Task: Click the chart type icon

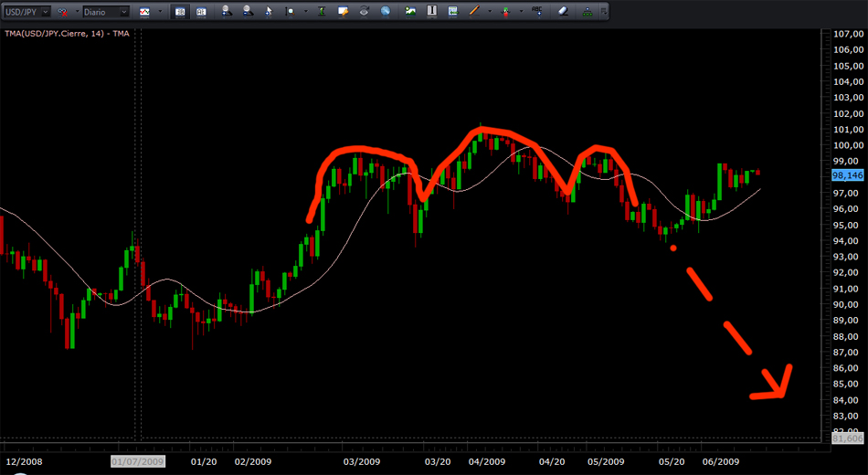Action: pos(145,13)
